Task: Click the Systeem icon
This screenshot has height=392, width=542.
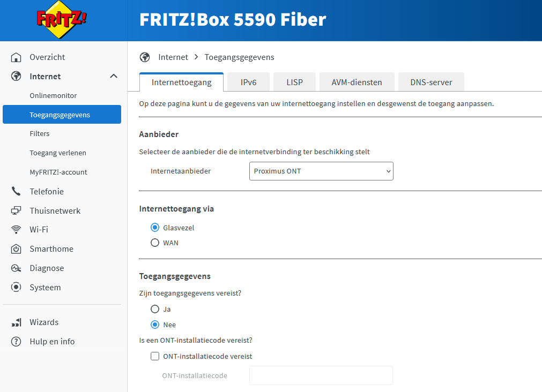Action: [x=17, y=288]
